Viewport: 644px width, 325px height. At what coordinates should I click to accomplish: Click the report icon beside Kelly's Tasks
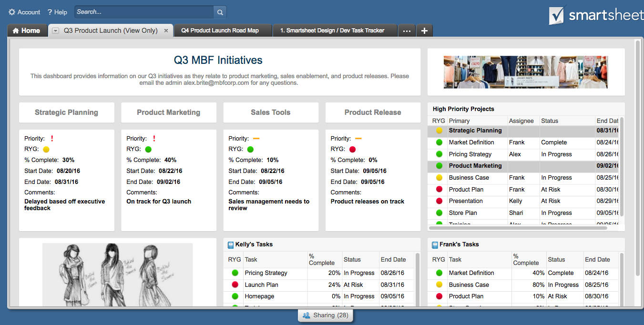pyautogui.click(x=230, y=244)
